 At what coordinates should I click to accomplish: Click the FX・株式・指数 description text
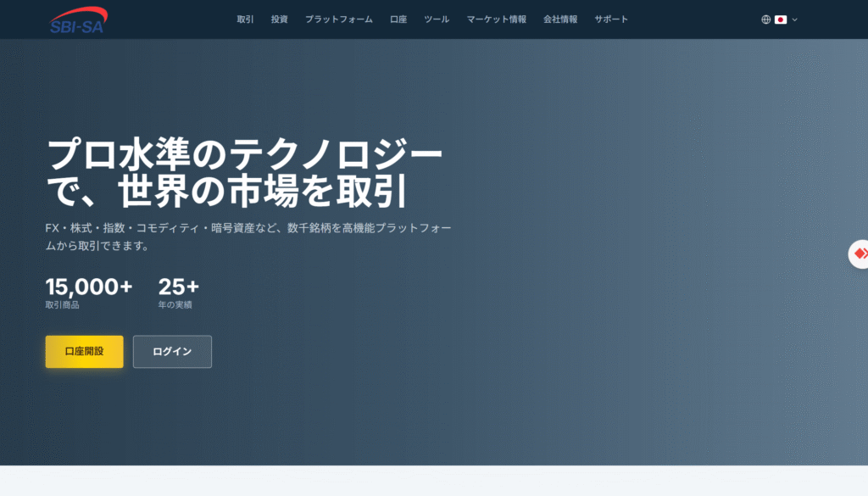pos(248,237)
